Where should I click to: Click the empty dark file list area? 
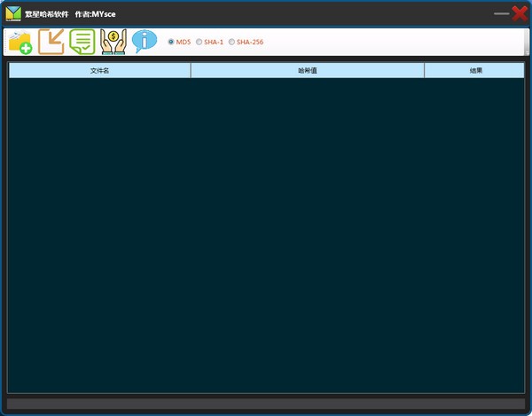click(266, 235)
